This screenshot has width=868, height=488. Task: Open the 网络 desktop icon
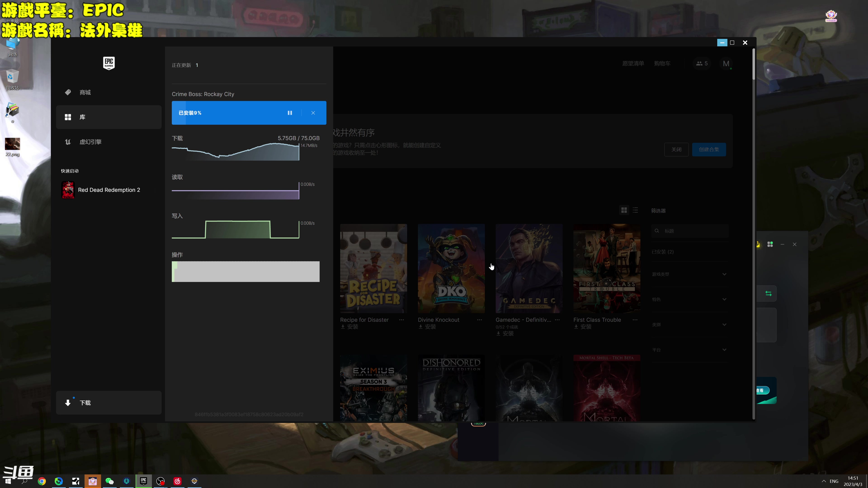[x=12, y=47]
